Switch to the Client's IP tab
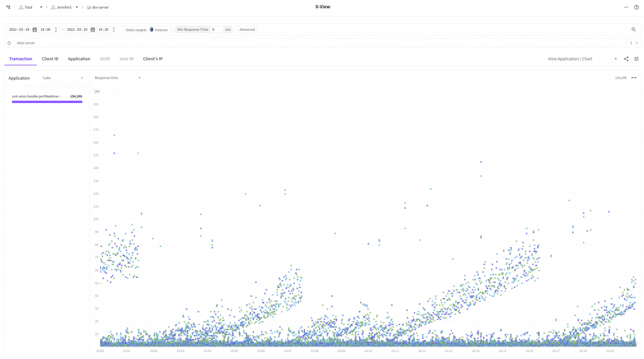This screenshot has height=359, width=644. click(153, 58)
